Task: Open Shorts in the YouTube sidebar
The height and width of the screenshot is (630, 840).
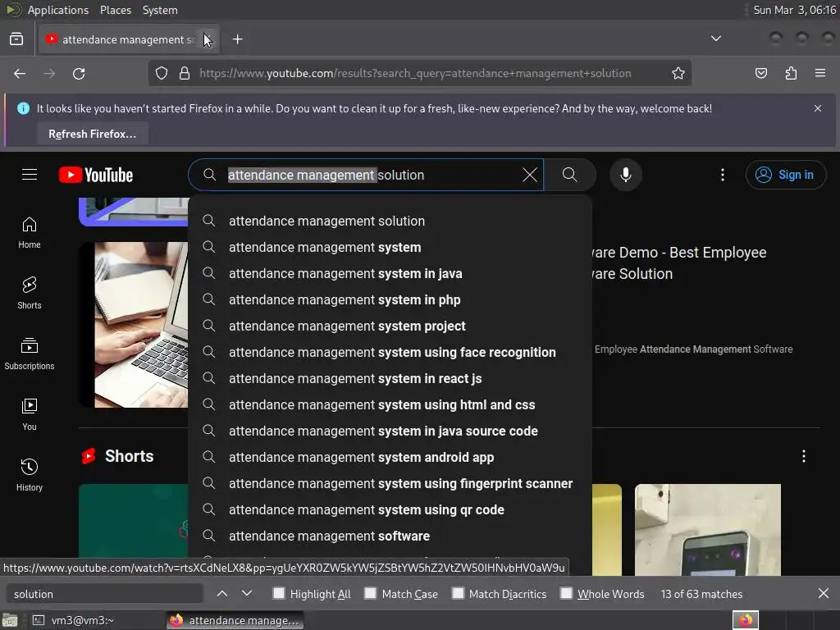Action: [x=30, y=293]
